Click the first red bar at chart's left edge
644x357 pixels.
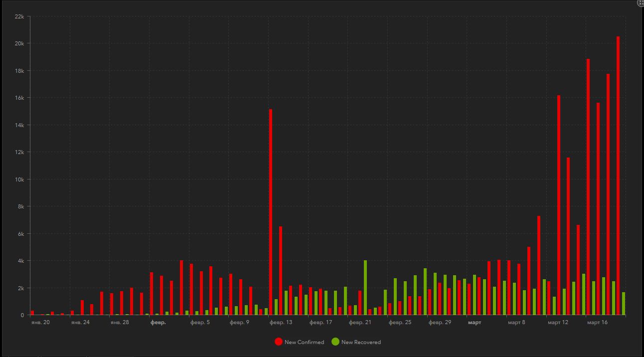(x=32, y=313)
